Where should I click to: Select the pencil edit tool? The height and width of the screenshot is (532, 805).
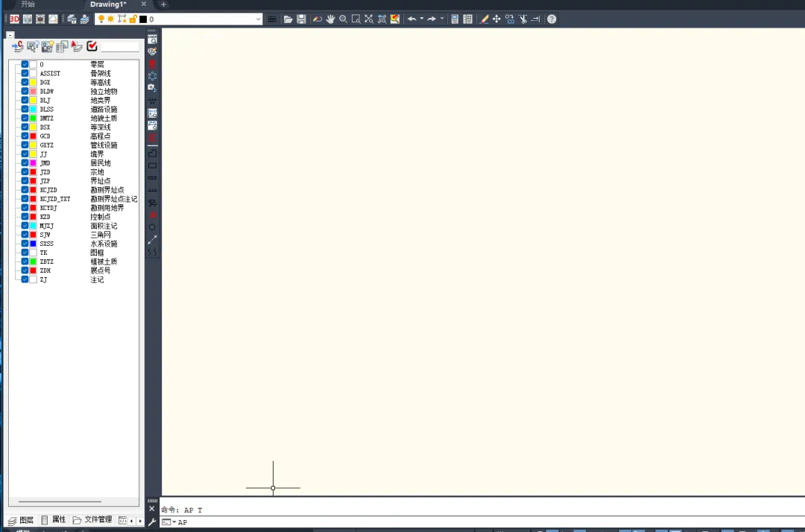(x=484, y=19)
